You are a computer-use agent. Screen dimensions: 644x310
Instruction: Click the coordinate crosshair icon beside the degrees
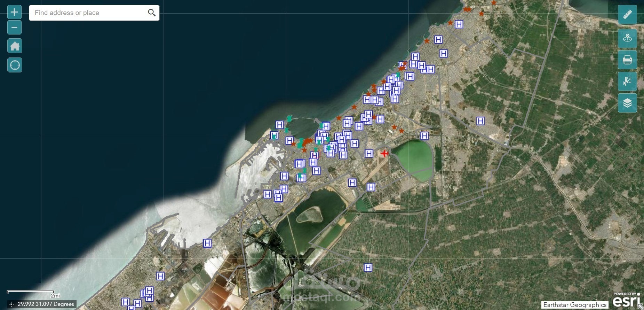[x=11, y=304]
